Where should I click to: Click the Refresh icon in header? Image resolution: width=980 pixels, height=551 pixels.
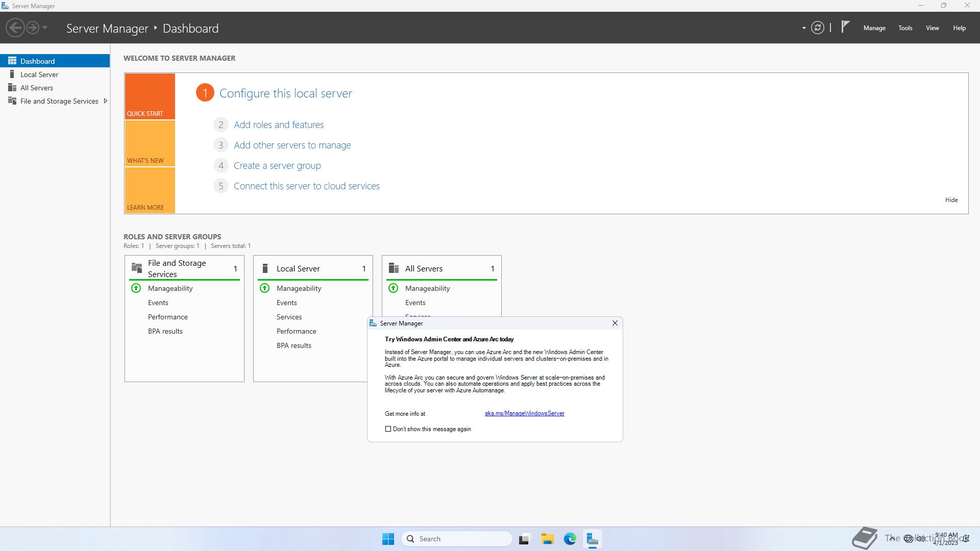817,28
